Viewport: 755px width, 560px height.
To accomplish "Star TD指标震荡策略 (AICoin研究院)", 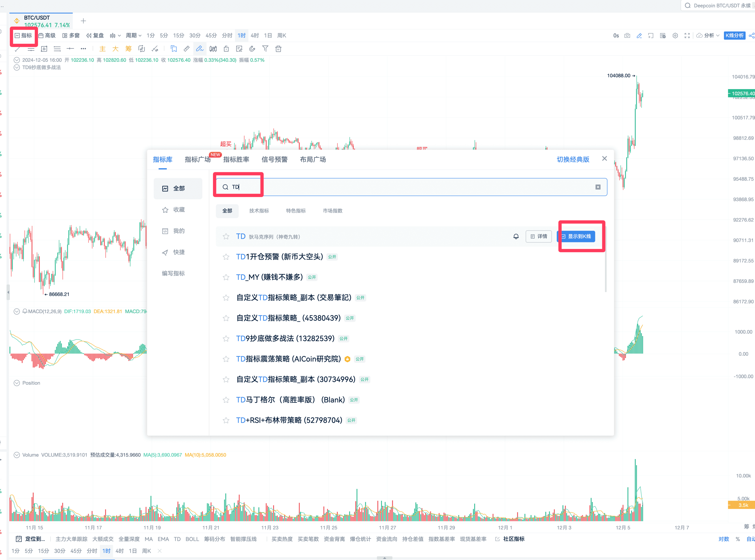I will click(x=226, y=359).
